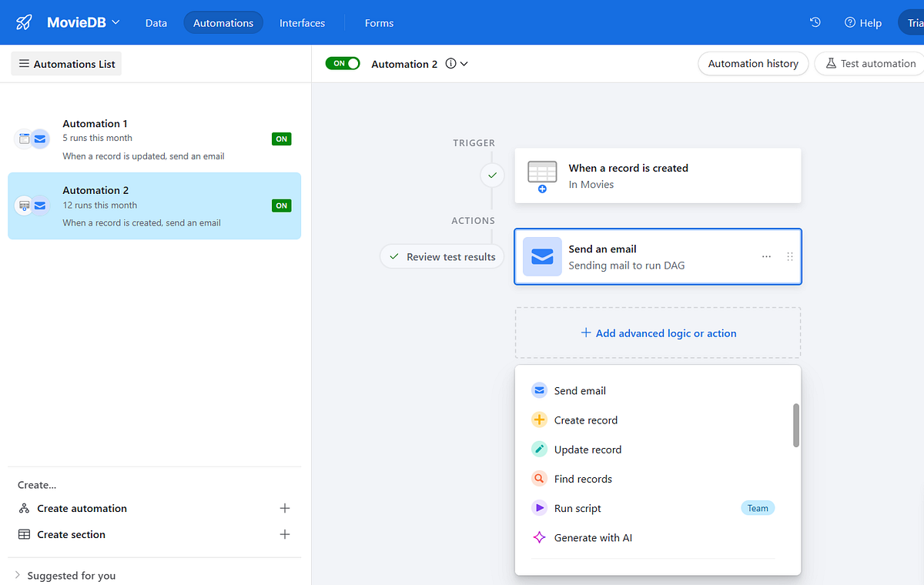The height and width of the screenshot is (585, 924).
Task: Click the Generate with AI sparkle icon
Action: (x=539, y=537)
